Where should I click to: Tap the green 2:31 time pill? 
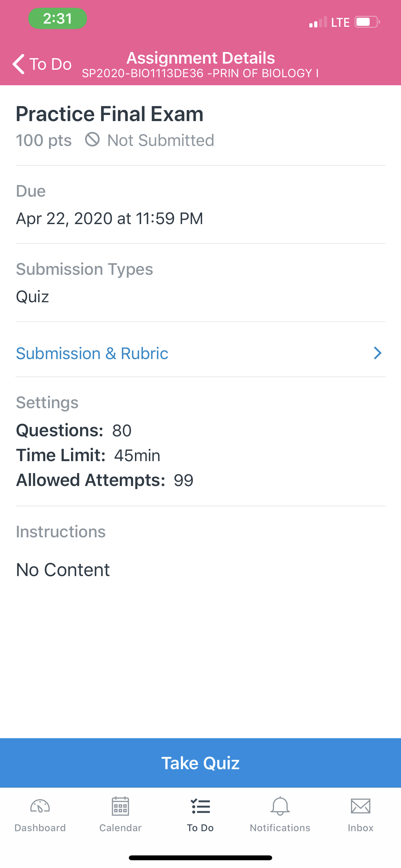pos(57,18)
